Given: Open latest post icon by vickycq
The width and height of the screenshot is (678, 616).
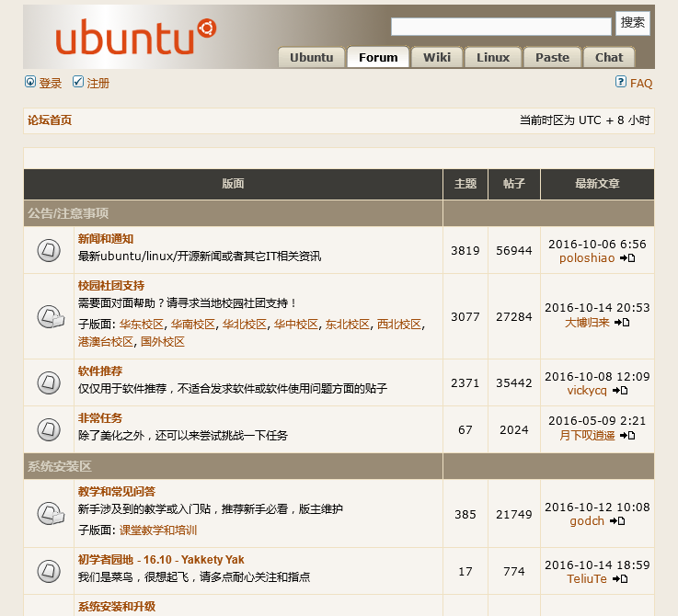Looking at the screenshot, I should pos(620,391).
